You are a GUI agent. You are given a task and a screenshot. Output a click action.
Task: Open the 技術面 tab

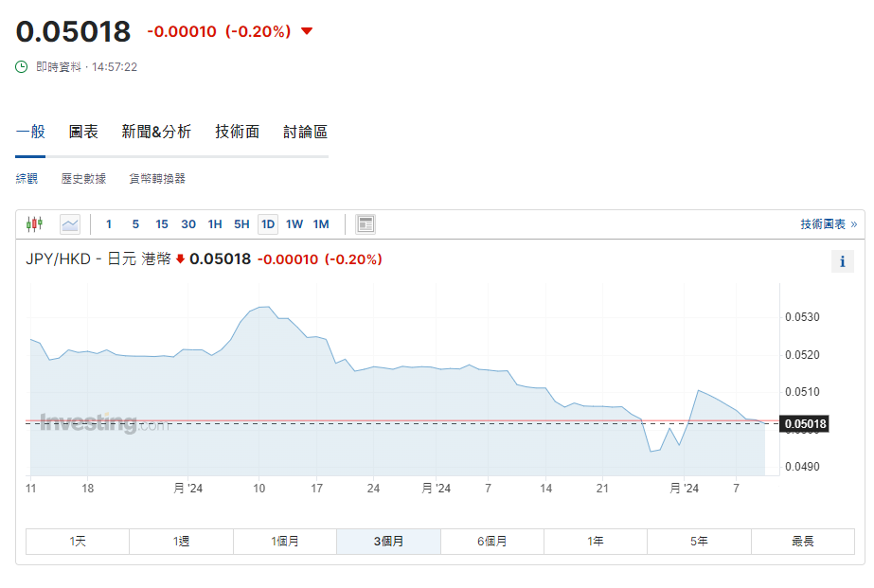237,132
